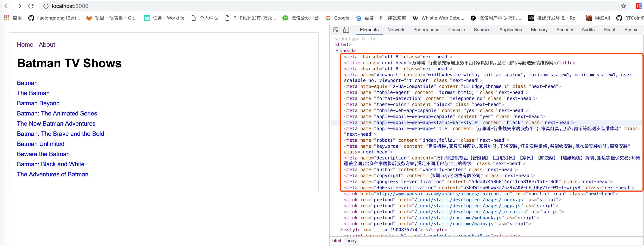Bookmark this page with the star icon
Viewport: 644px width, 246px height.
[623, 6]
